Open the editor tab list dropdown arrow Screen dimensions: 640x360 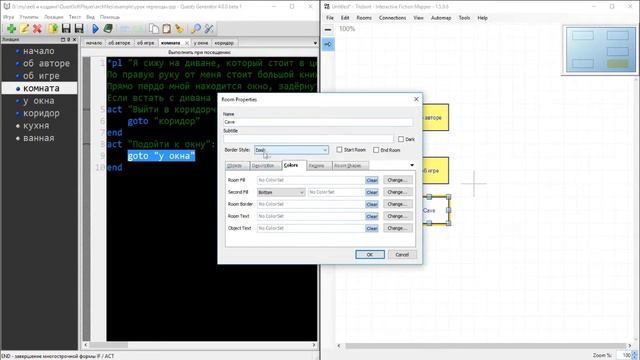[x=315, y=43]
